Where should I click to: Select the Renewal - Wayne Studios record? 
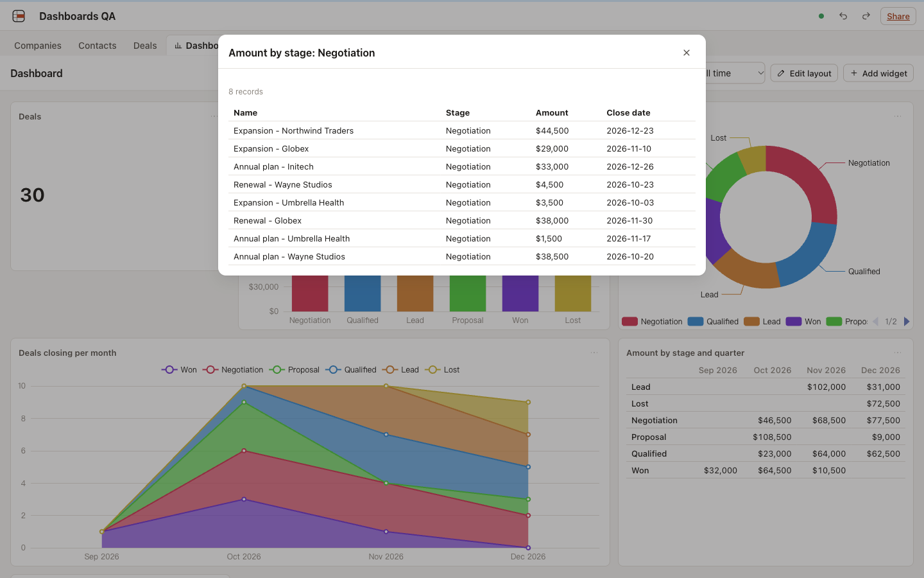(x=462, y=184)
